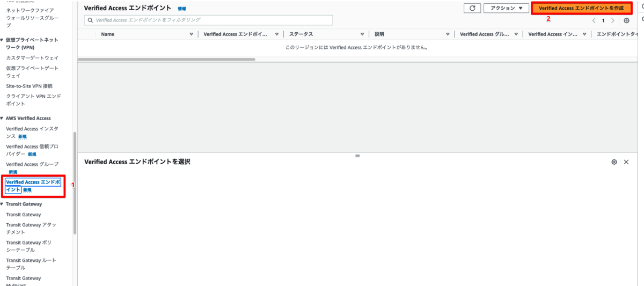Go to previous page of endpoints
This screenshot has width=644, height=286.
[594, 20]
